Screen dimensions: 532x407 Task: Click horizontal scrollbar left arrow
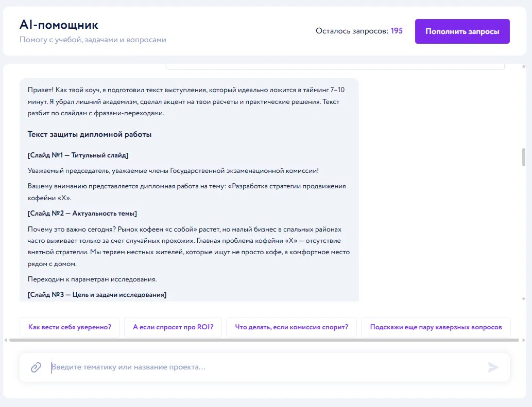pos(6,340)
